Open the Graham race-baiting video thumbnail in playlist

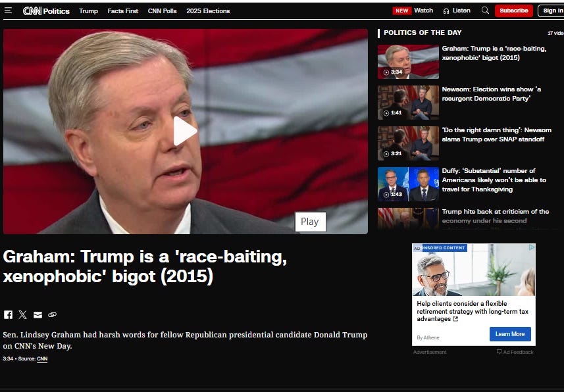click(x=408, y=62)
